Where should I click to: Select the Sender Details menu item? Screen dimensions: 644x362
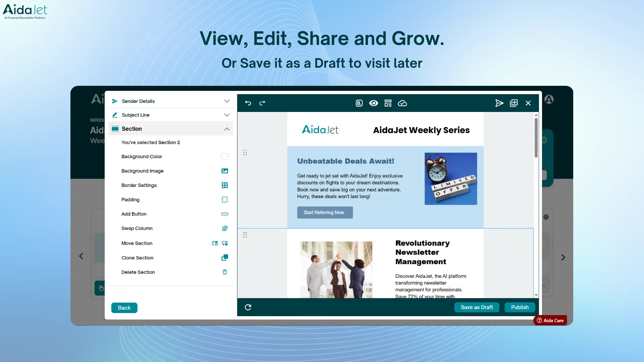click(171, 101)
